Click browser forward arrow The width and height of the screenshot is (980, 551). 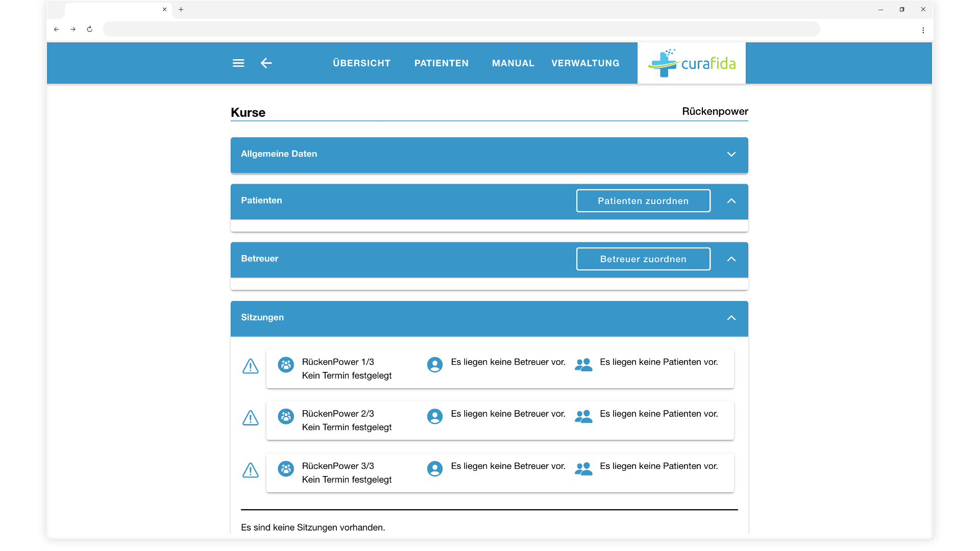[x=73, y=29]
